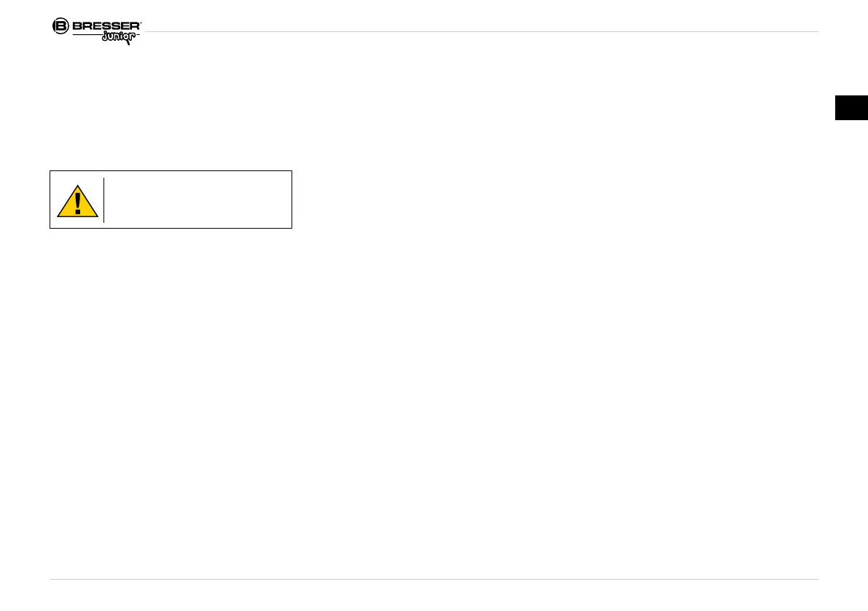868x611 pixels.
Task: Click the left end of the footer rule
Action: pos(51,580)
